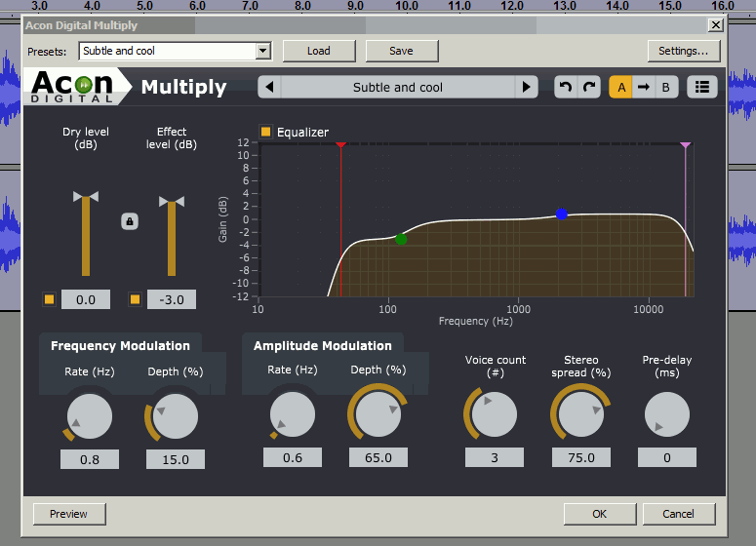Click the Load button

[x=319, y=51]
